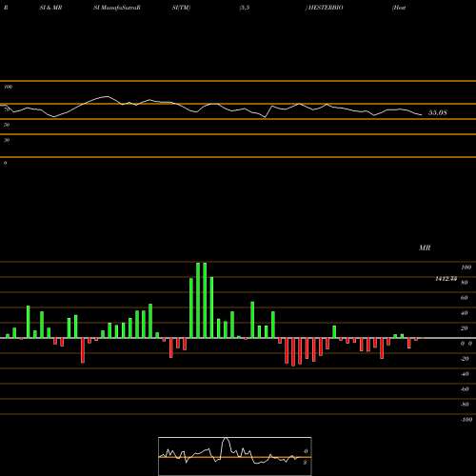Click the '30' label on RSI axis
The image size is (476, 476).
(7, 140)
